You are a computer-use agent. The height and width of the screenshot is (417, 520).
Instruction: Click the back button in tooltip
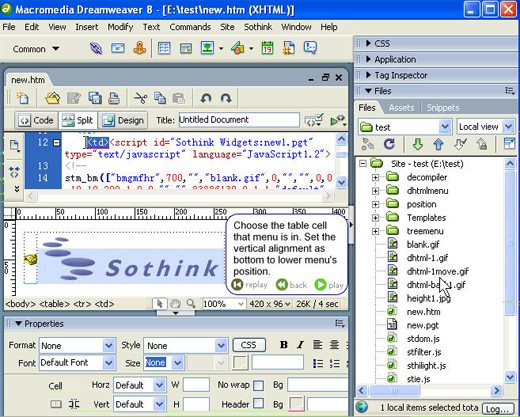tap(291, 285)
